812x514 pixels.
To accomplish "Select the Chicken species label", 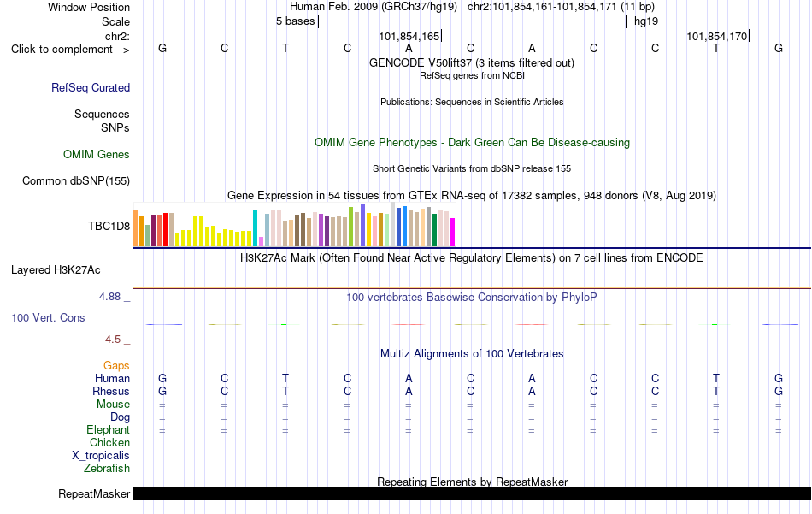I will 109,442.
